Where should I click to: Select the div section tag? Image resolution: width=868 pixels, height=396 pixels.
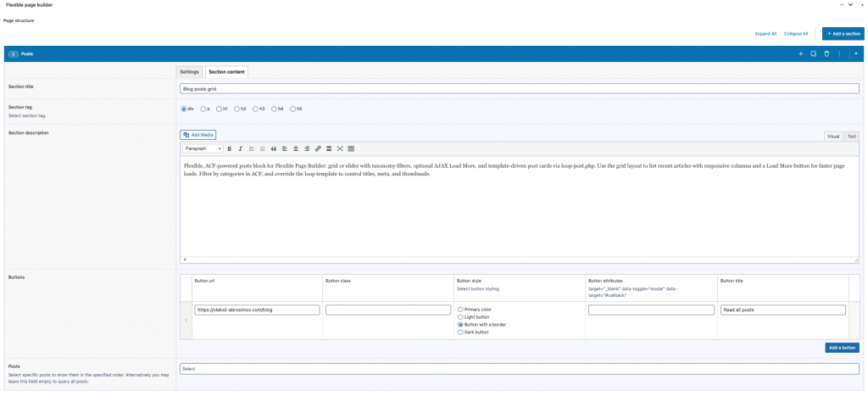click(184, 109)
